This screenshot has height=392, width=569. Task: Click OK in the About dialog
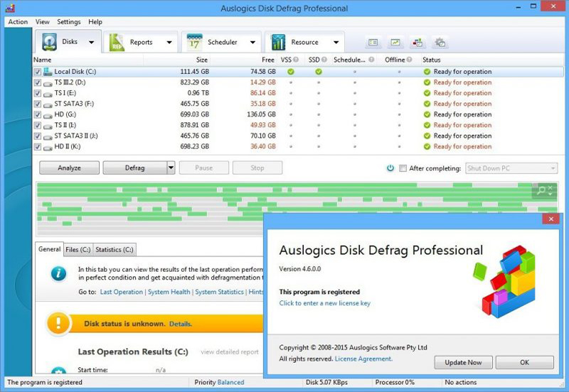coord(524,362)
